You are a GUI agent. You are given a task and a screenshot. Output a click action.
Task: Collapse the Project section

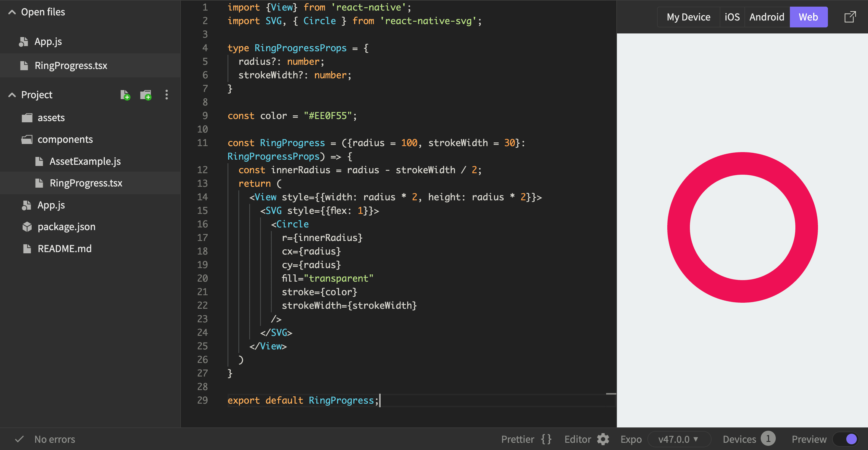pos(12,95)
